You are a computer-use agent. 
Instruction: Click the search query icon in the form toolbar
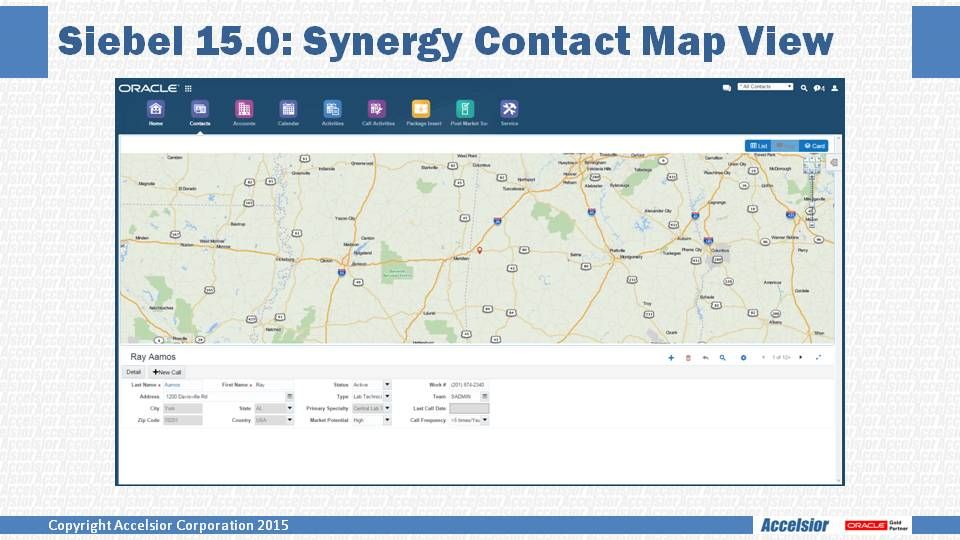click(722, 357)
